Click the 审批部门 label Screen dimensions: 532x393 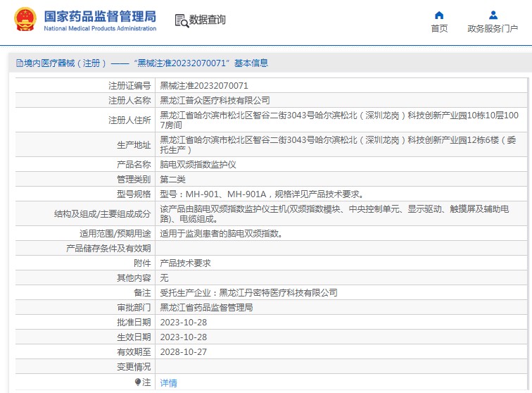(134, 307)
